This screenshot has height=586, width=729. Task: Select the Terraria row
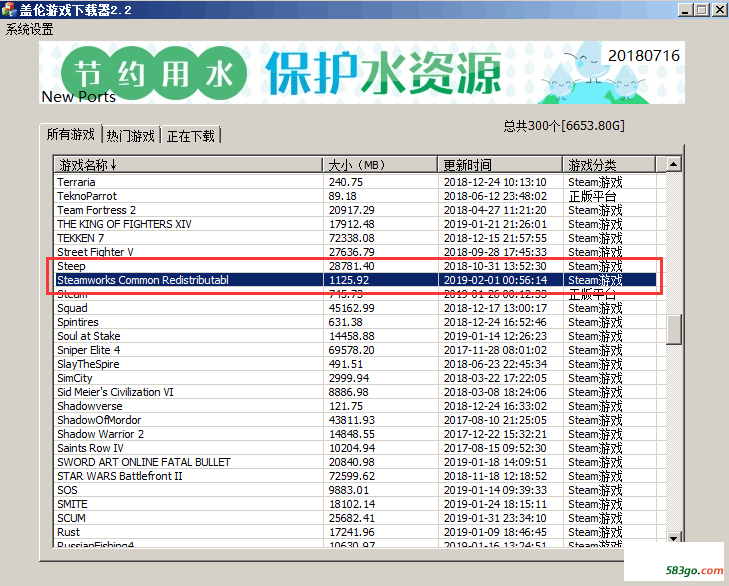tap(355, 182)
